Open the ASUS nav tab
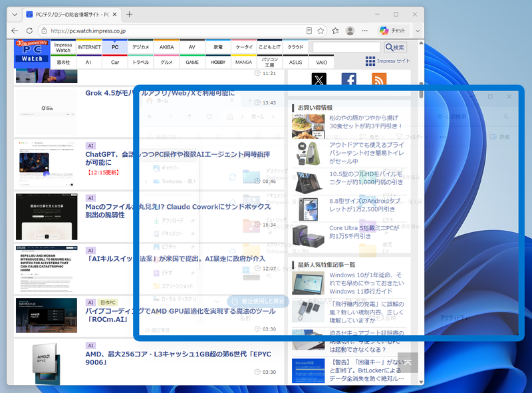 point(295,62)
